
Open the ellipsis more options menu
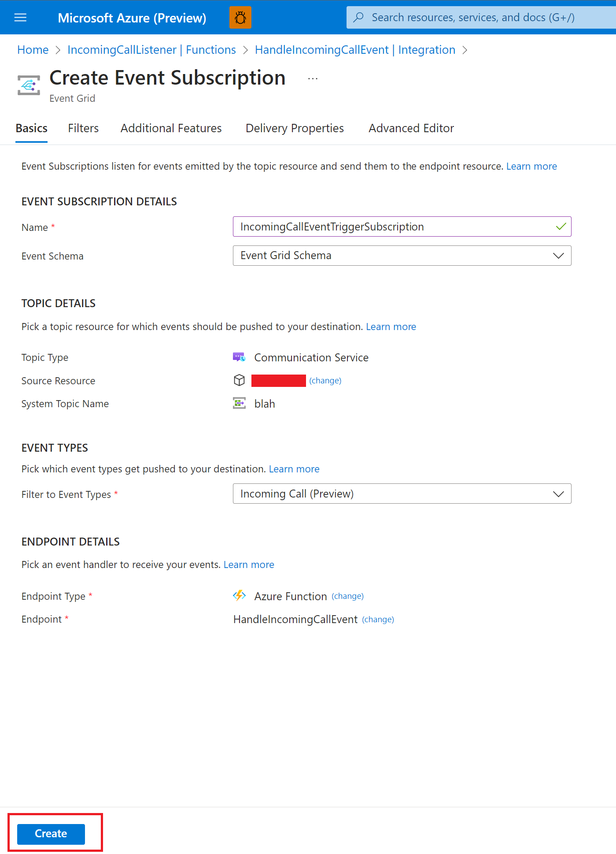[x=313, y=78]
